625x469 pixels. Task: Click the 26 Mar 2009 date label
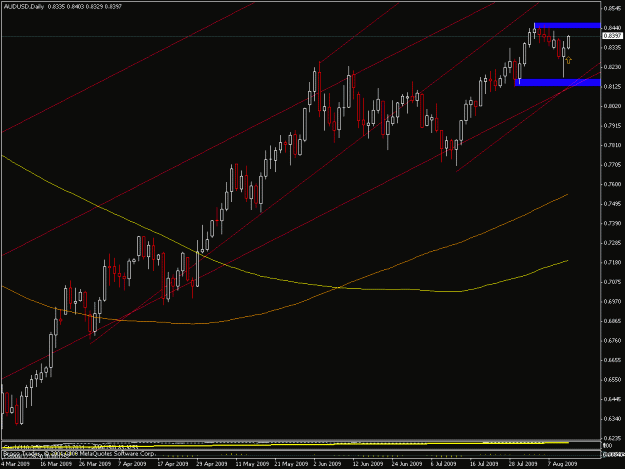click(x=95, y=464)
